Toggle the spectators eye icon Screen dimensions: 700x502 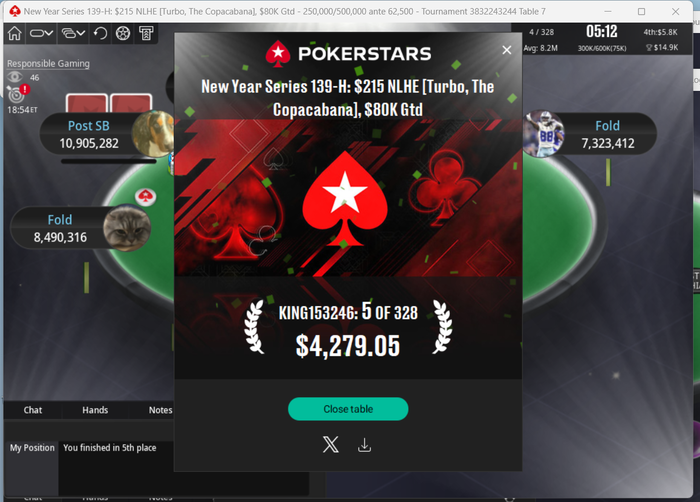pyautogui.click(x=14, y=77)
